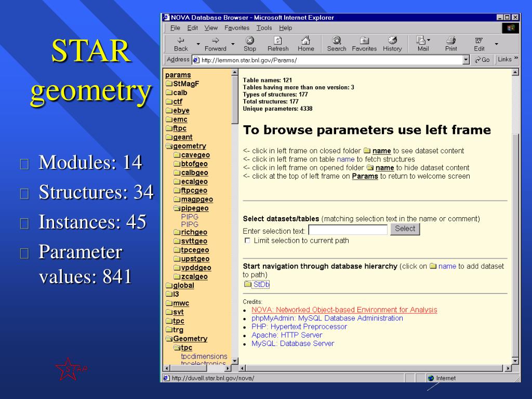Click the Select button
This screenshot has height=399, width=532.
[x=405, y=229]
